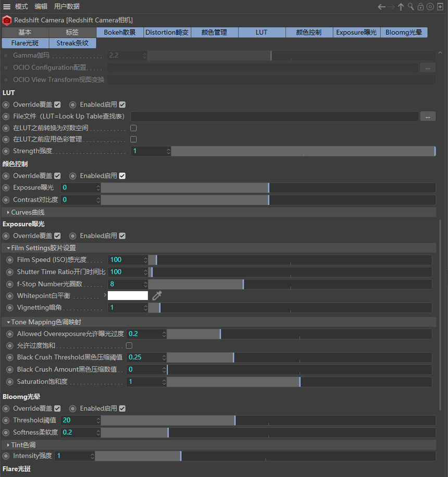Click the animation dot beside Film Speed (ISO)
This screenshot has width=448, height=477.
click(10, 260)
